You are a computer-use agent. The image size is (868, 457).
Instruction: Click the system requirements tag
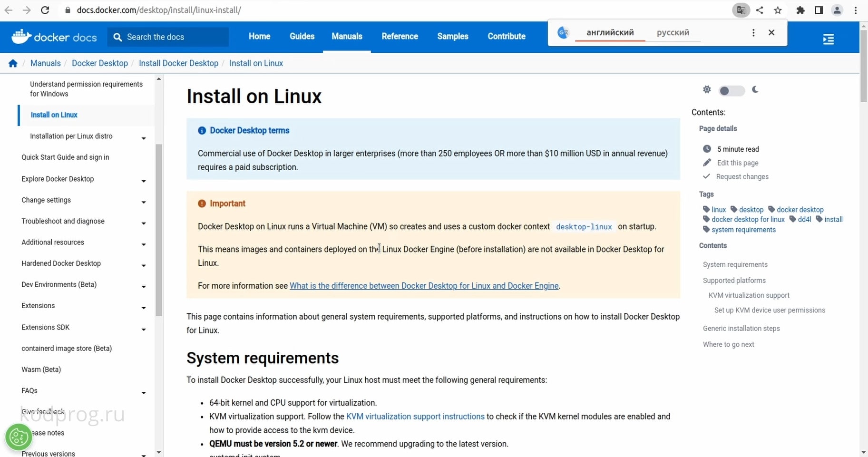point(743,230)
